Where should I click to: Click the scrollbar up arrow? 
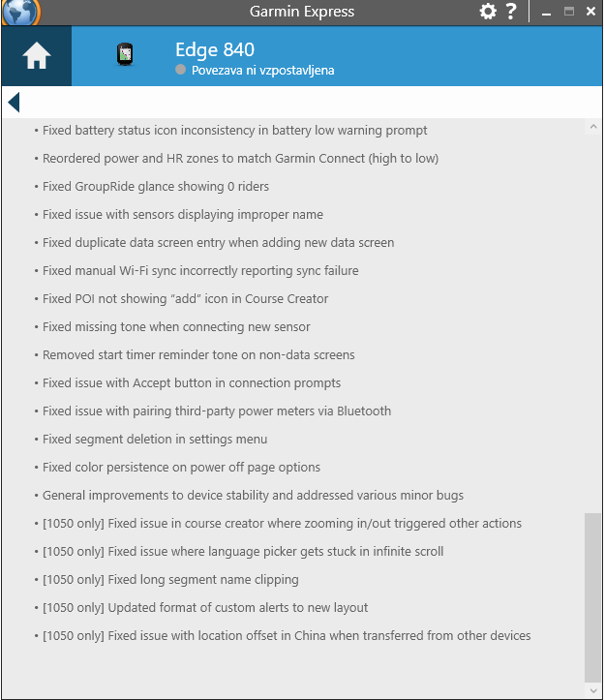[x=592, y=127]
